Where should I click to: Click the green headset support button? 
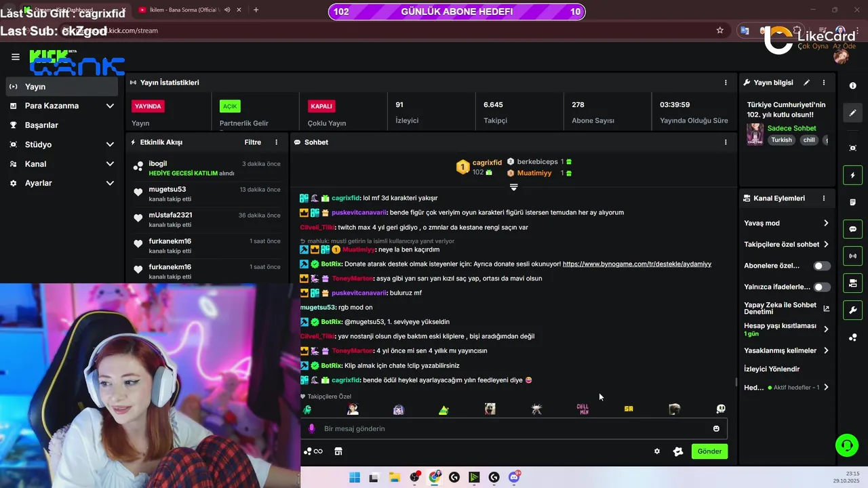pyautogui.click(x=846, y=445)
